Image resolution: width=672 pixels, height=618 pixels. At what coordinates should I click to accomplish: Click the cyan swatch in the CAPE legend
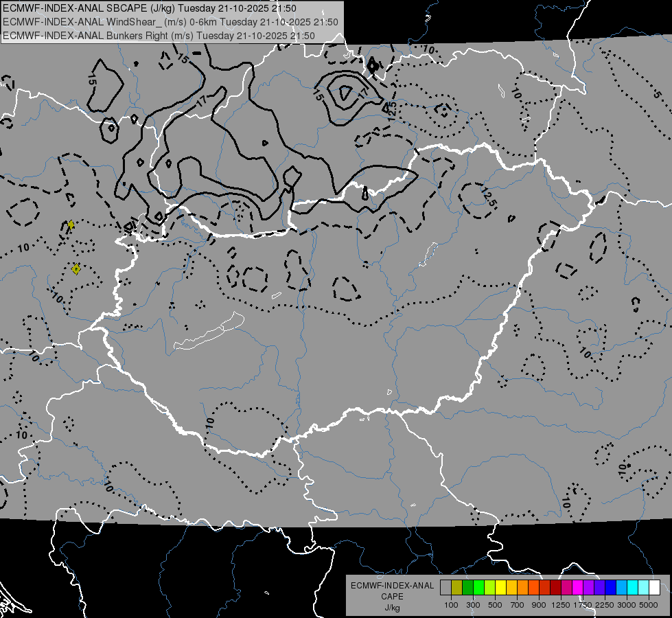[x=633, y=588]
